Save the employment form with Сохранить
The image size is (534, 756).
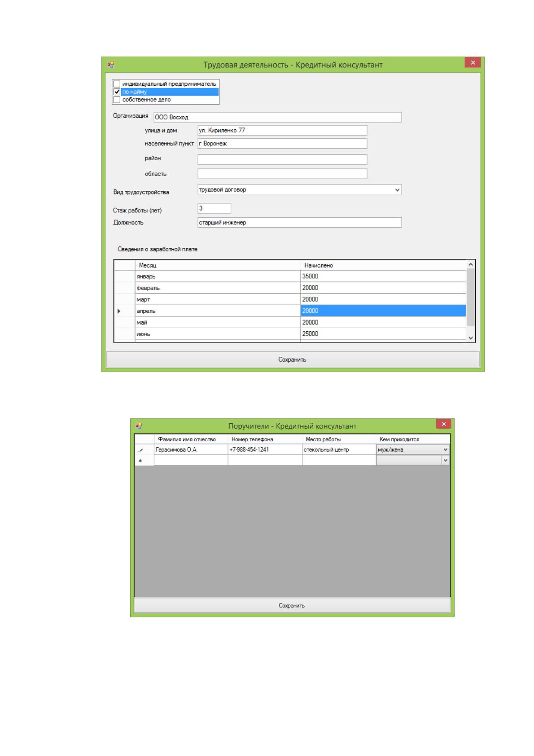point(293,360)
